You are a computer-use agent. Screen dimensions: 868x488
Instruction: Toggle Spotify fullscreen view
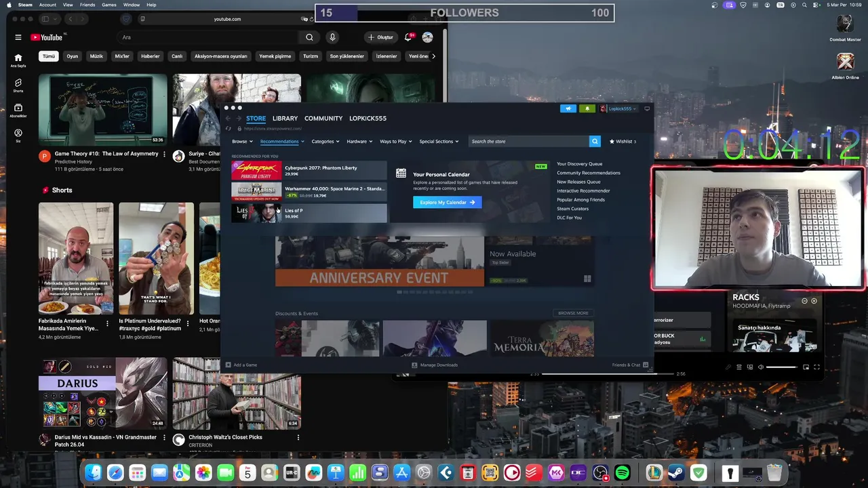[x=816, y=367]
